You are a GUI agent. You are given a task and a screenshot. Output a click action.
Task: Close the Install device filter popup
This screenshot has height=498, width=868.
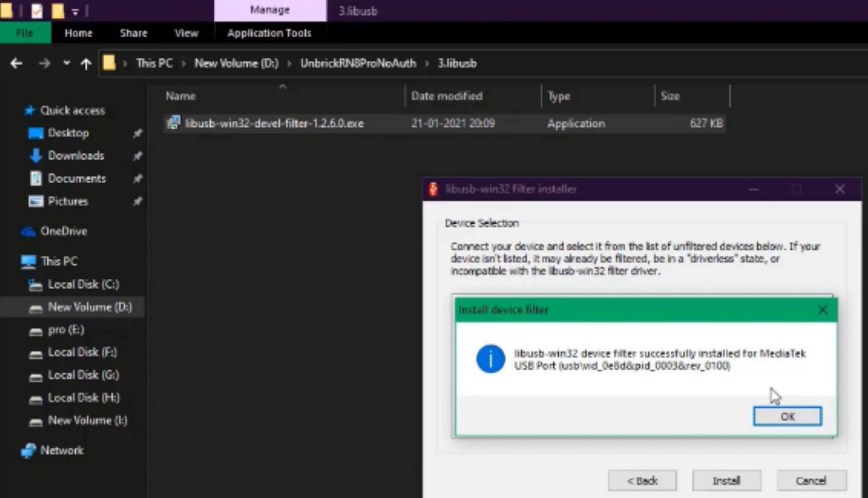822,310
